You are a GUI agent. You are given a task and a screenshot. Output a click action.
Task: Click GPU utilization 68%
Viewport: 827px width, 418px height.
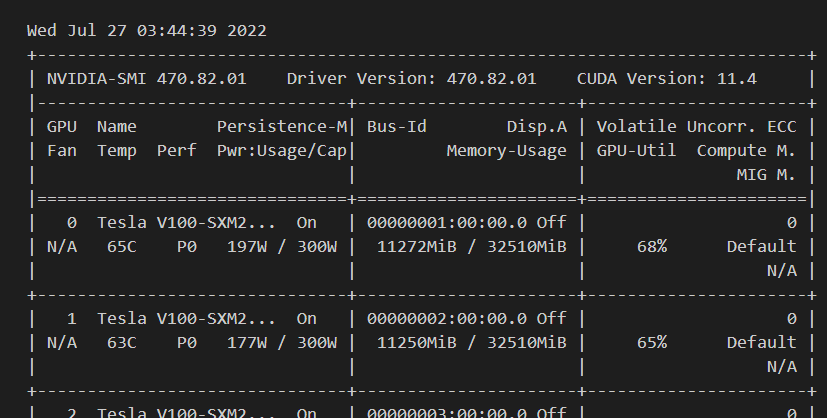tap(652, 247)
